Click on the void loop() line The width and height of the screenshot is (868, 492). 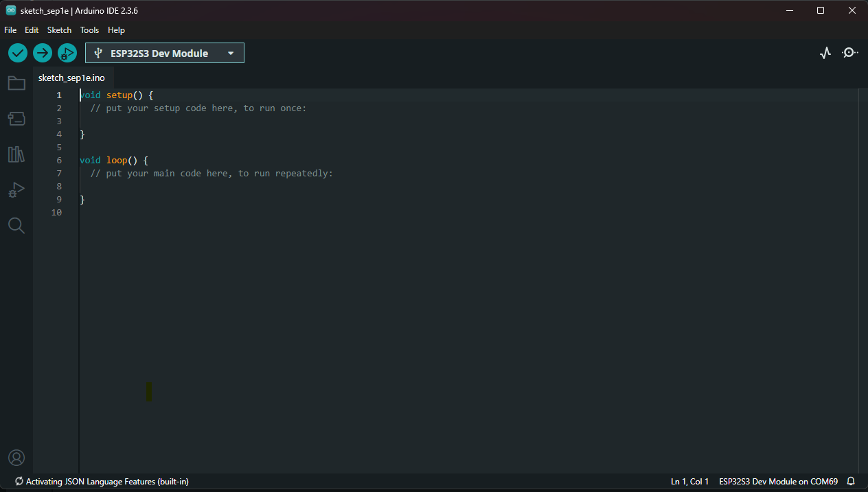tap(114, 160)
